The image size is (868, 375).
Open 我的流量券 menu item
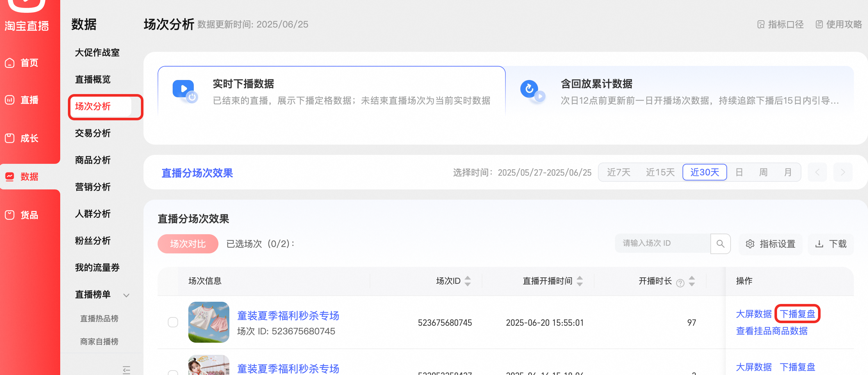point(97,267)
